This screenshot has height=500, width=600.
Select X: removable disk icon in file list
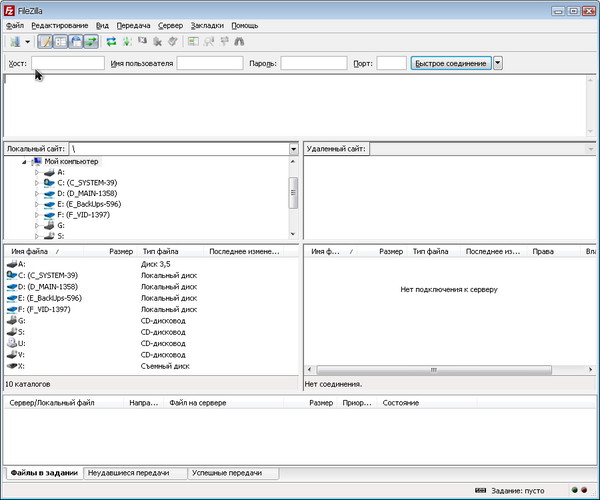coord(12,366)
